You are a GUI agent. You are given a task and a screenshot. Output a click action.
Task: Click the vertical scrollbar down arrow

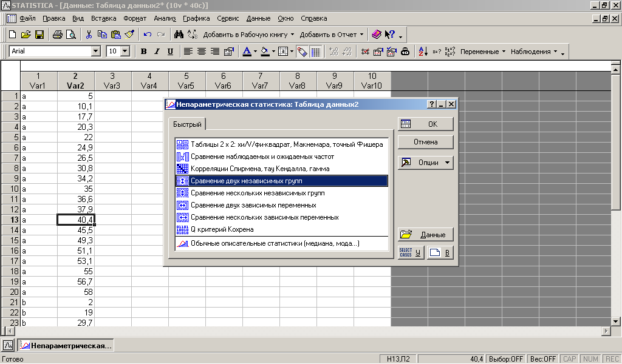616,322
